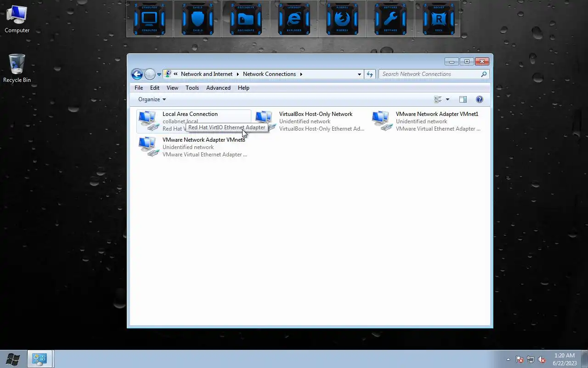The image size is (588, 368).
Task: Click 'Unidentified network' under VirtualBox Host-Only Network
Action: pyautogui.click(x=305, y=121)
